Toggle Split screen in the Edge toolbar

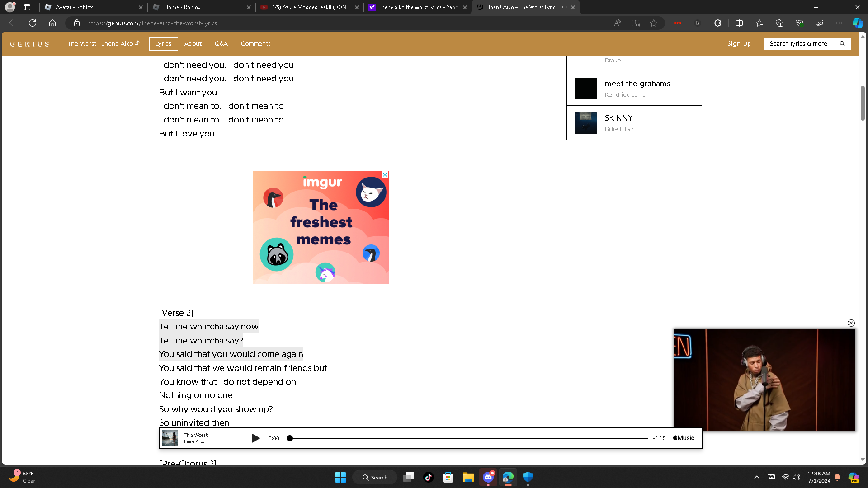pos(740,23)
